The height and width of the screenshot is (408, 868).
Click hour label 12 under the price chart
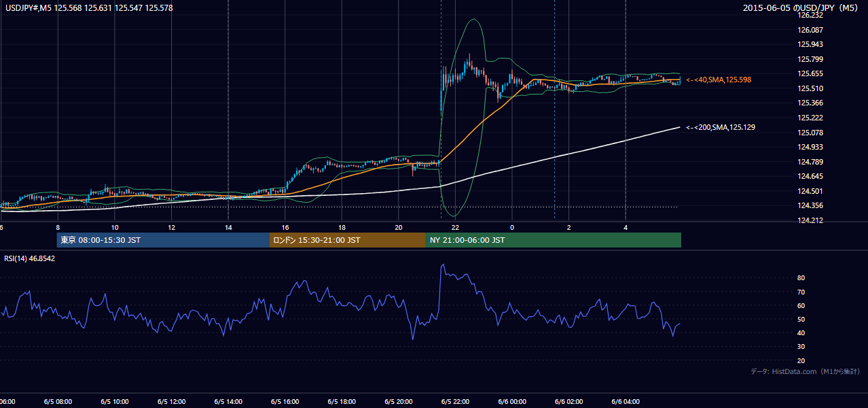pyautogui.click(x=171, y=227)
